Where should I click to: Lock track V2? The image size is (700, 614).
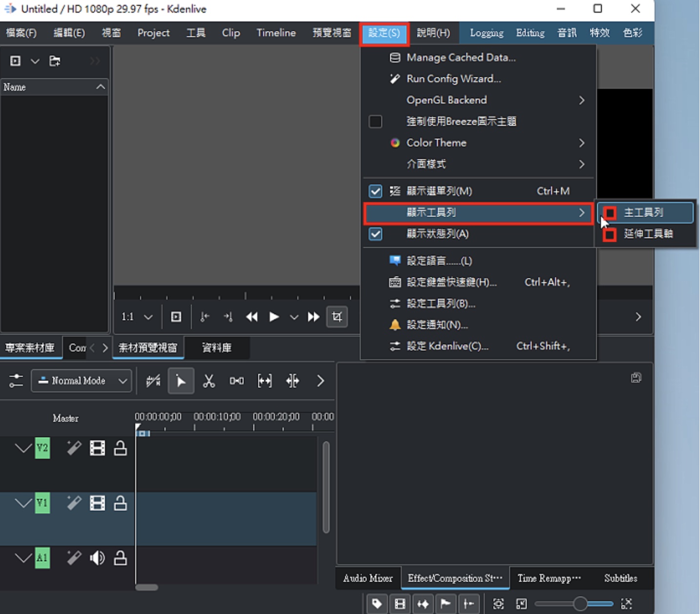[121, 448]
